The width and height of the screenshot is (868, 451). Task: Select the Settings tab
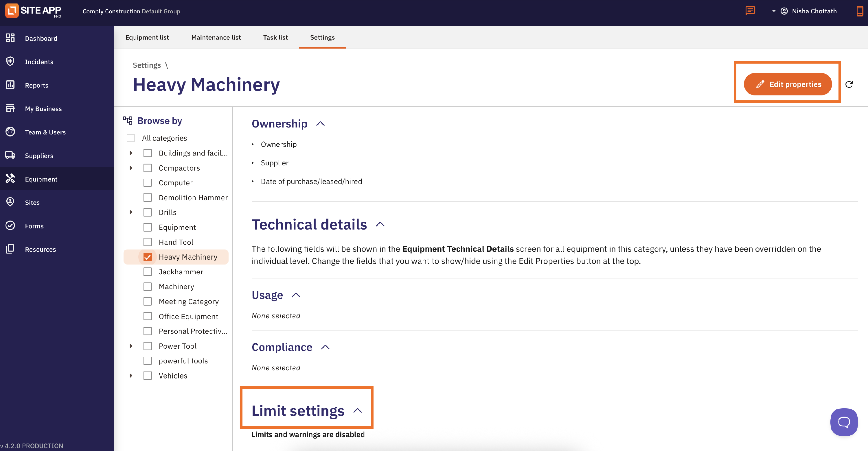tap(323, 37)
